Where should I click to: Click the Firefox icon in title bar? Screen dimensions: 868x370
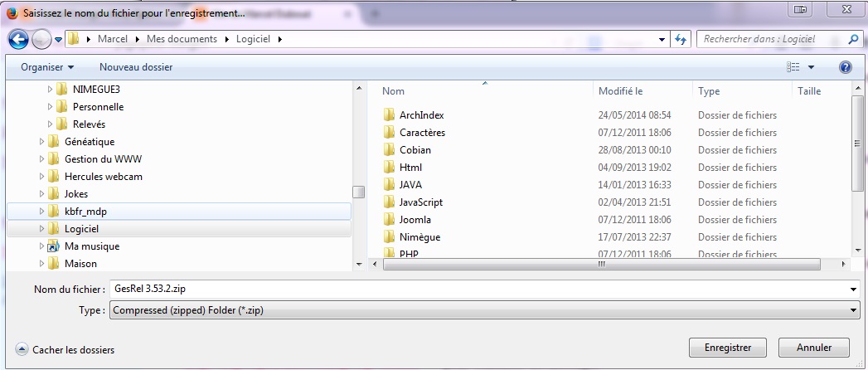[x=12, y=14]
